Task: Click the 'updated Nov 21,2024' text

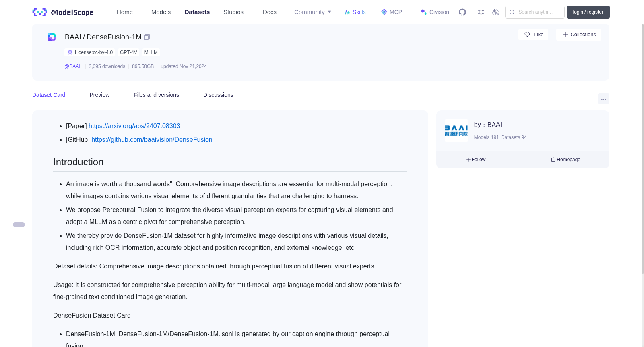Action: coord(184,66)
